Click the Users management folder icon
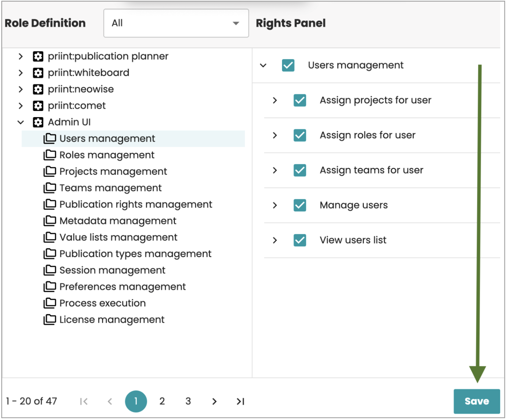 pos(50,138)
